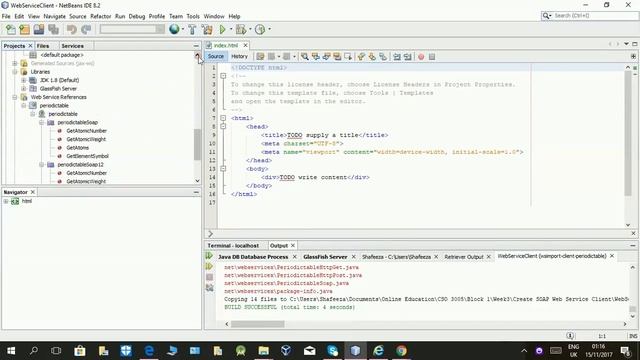
Task: Collapse the Libraries tree node
Action: point(15,72)
